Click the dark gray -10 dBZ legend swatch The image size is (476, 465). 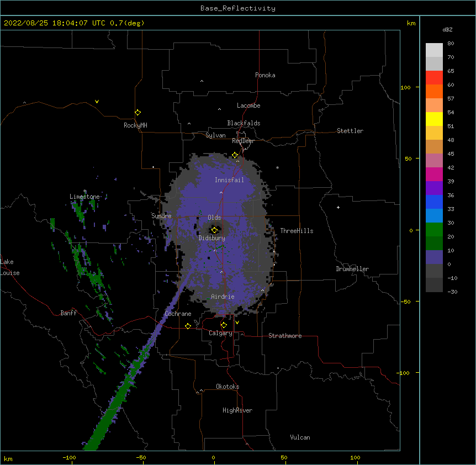pos(434,285)
